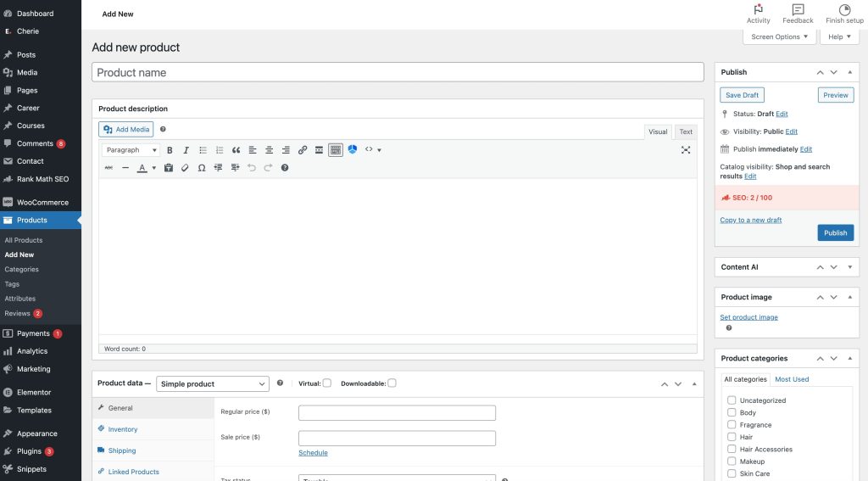Screen dimensions: 868x481
Task: Open the text color picker arrow
Action: [x=153, y=168]
